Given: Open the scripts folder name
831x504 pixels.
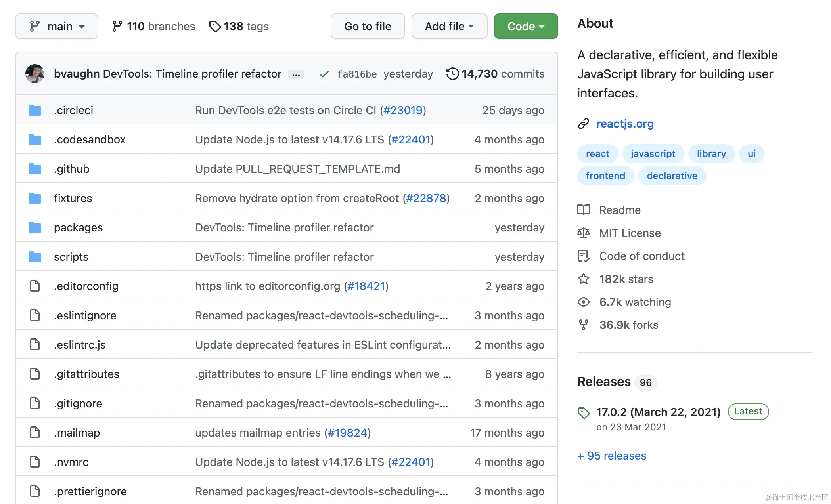Looking at the screenshot, I should pos(71,257).
